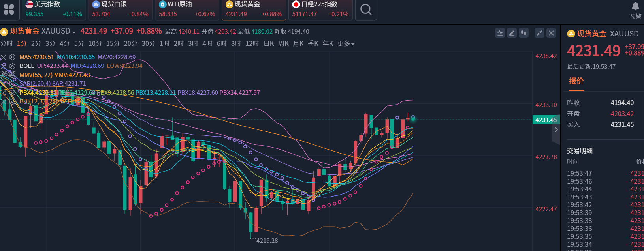Click the candlestick chart style icon
The image size is (644, 251).
pos(523,33)
